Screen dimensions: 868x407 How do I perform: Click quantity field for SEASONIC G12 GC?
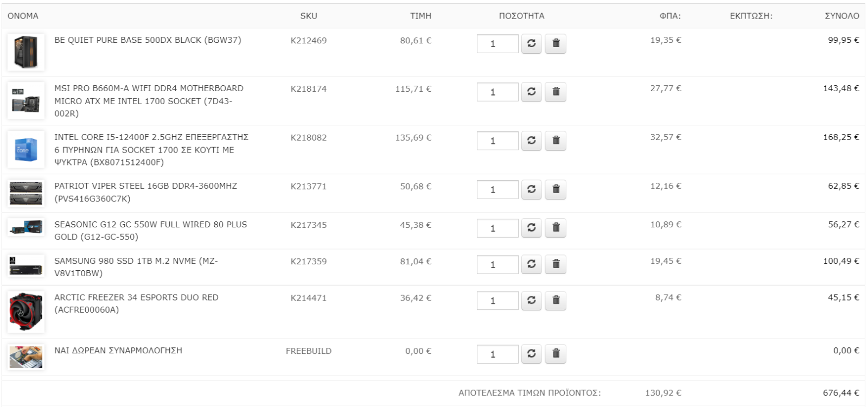point(497,228)
